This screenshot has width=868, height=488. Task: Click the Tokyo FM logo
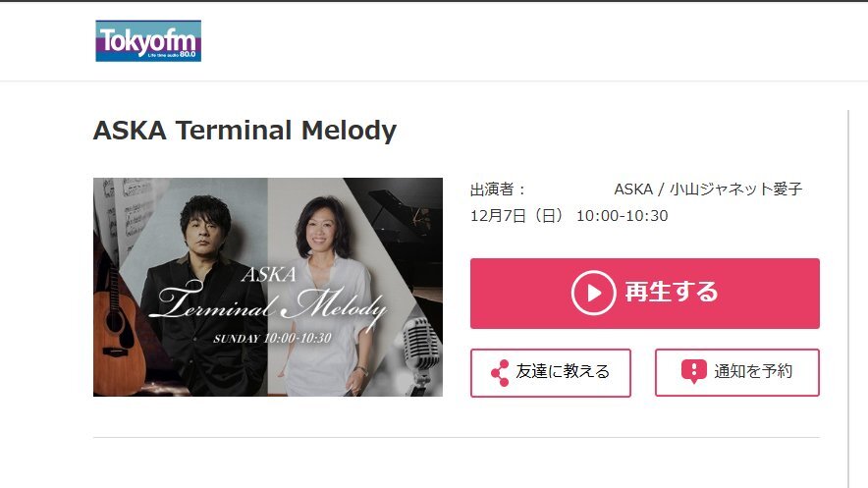pos(148,41)
